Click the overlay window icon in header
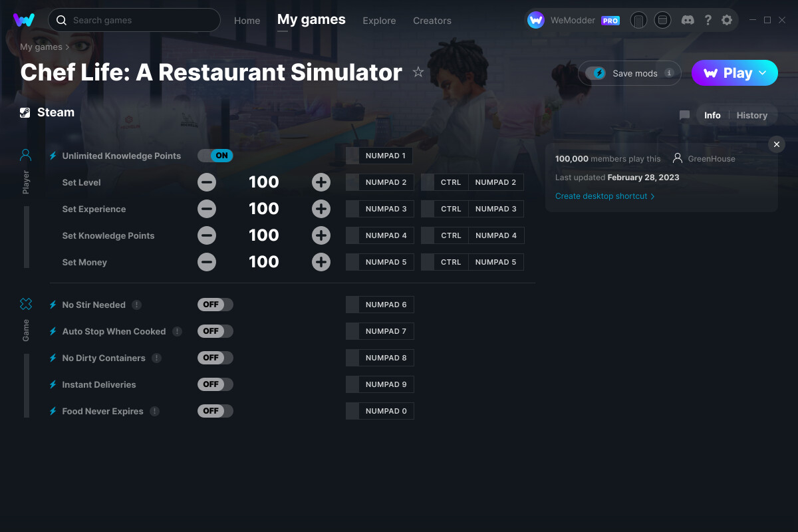798x532 pixels. 662,20
